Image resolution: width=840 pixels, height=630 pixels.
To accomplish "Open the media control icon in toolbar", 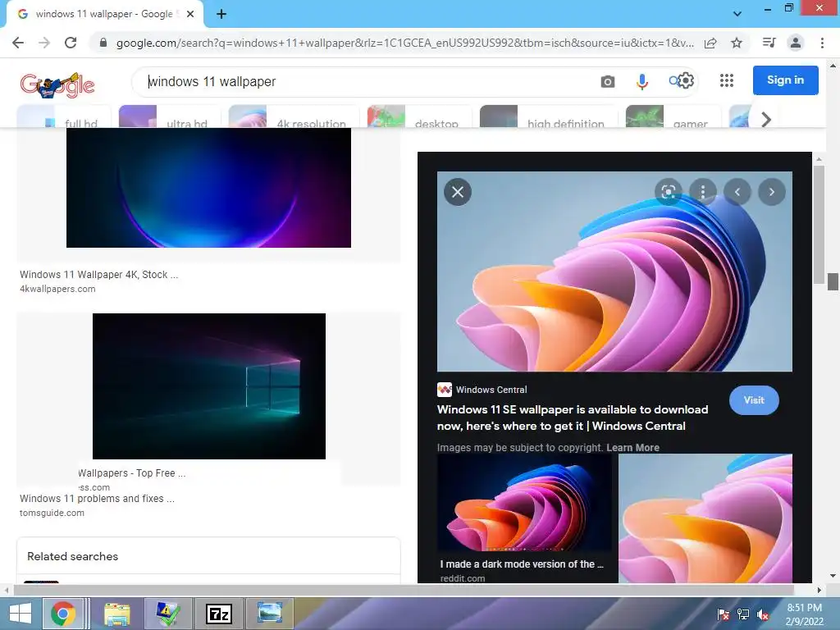I will (769, 43).
